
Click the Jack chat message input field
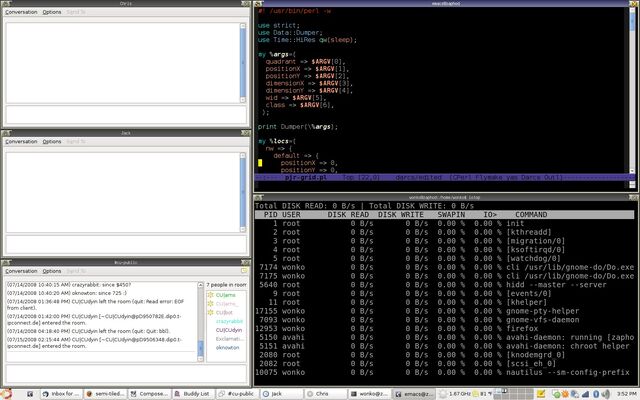click(x=126, y=244)
